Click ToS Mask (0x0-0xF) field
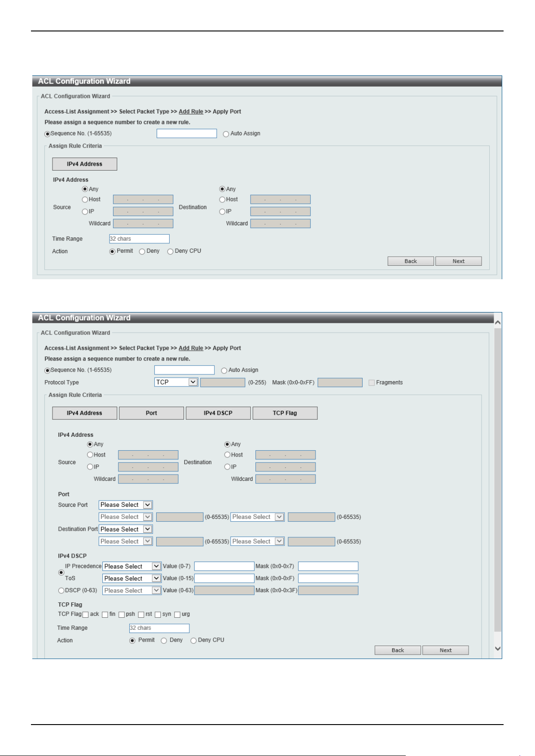 coord(328,578)
